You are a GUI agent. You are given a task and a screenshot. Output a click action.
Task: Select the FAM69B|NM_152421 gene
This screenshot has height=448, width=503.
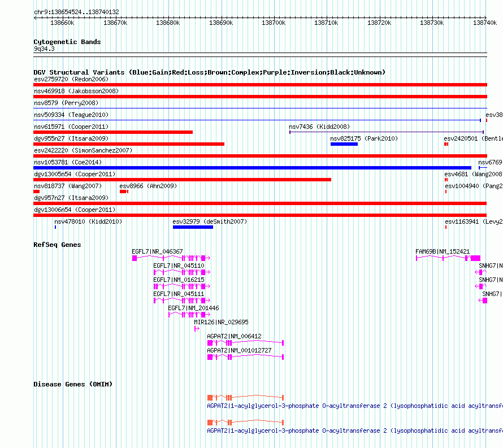(x=448, y=258)
